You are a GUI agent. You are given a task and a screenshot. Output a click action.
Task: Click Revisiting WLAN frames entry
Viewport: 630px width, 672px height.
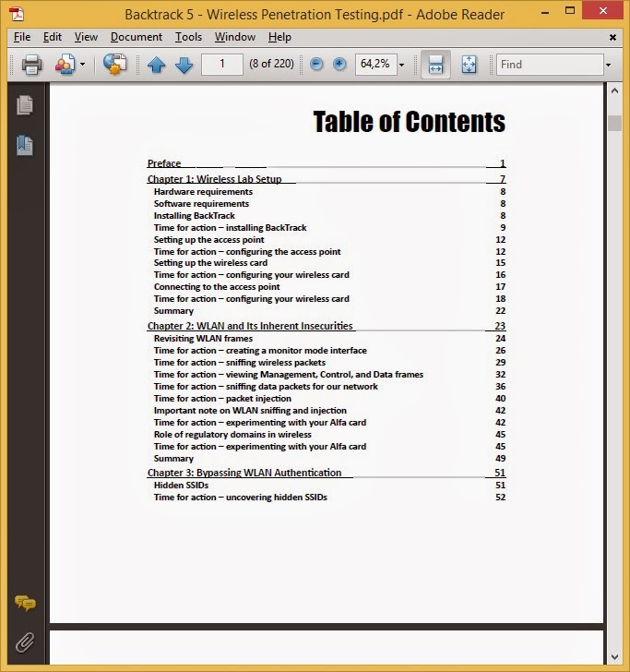pyautogui.click(x=204, y=338)
